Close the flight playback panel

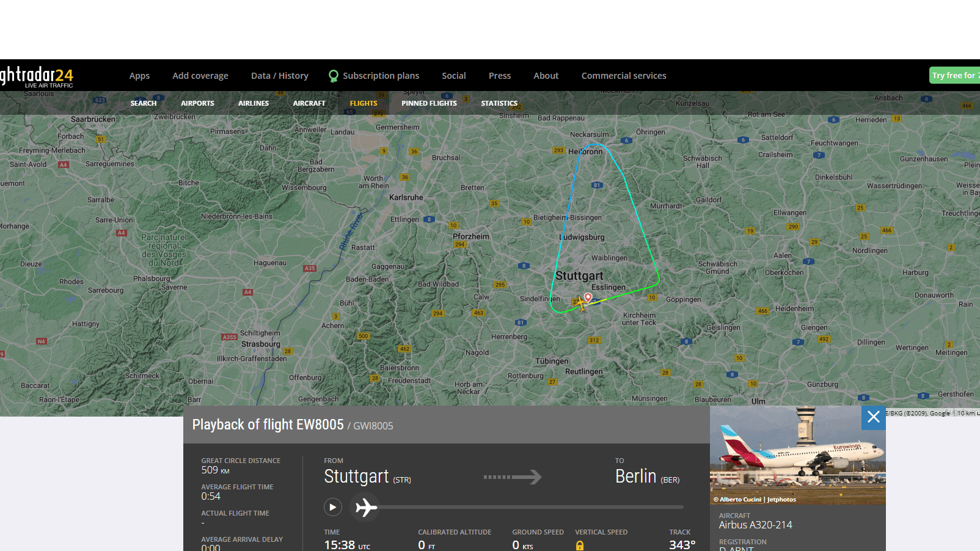click(874, 417)
